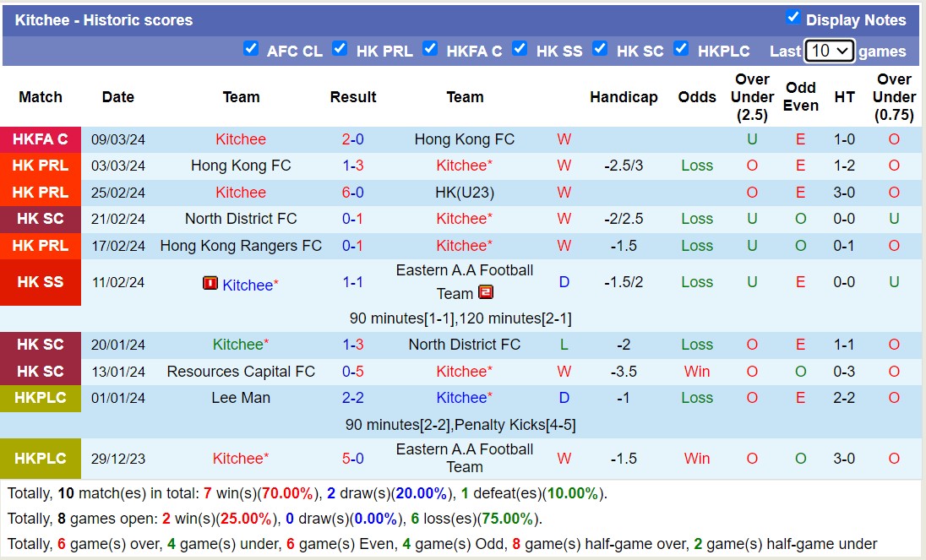Open the Last games count dropdown
The height and width of the screenshot is (560, 926).
[829, 51]
